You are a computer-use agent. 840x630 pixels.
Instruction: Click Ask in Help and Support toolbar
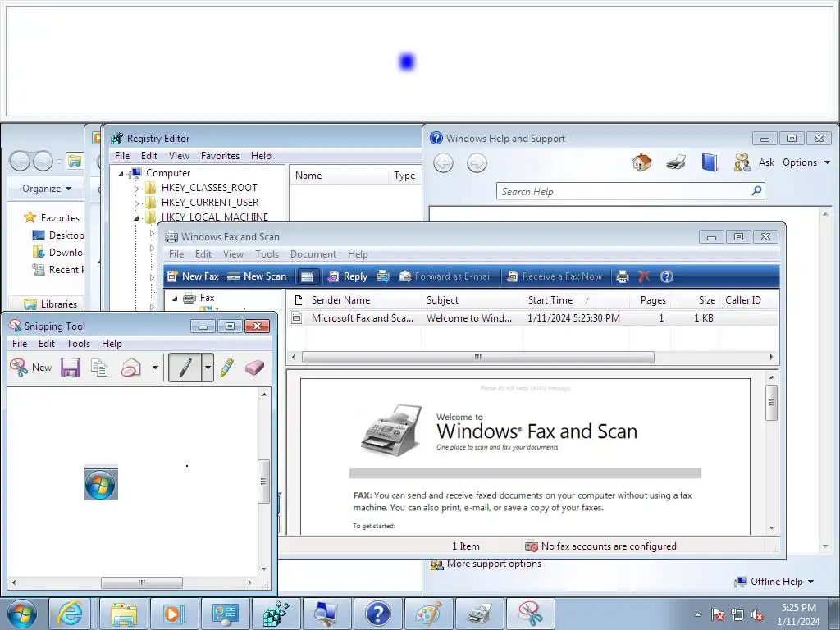(x=755, y=162)
